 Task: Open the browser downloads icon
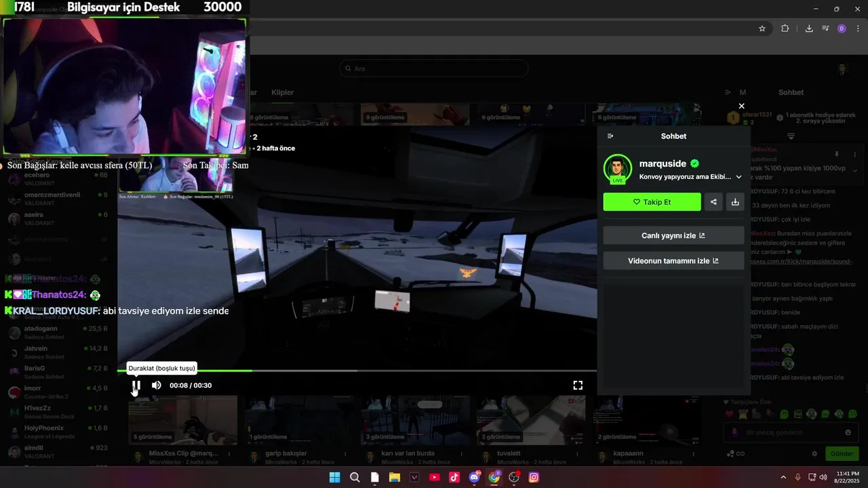tap(809, 28)
